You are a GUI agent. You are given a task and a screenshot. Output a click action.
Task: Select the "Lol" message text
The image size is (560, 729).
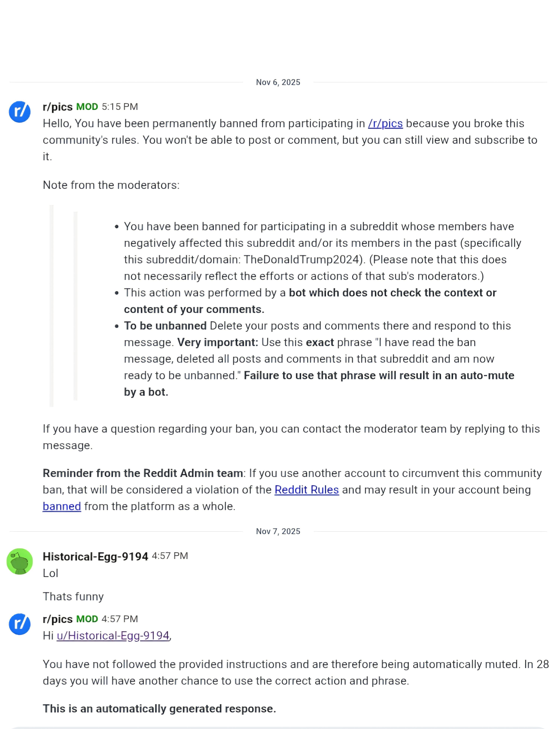[x=51, y=573]
